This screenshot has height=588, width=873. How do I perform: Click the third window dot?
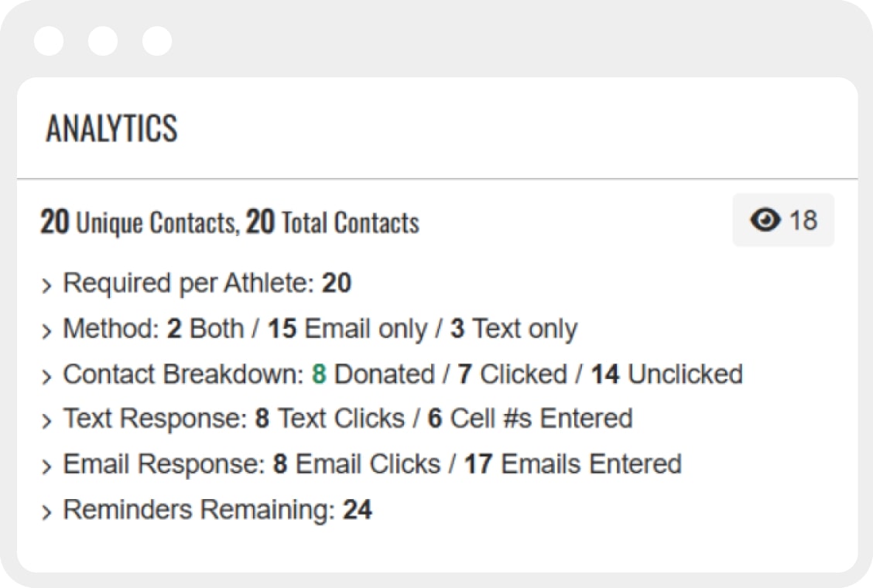tap(157, 41)
